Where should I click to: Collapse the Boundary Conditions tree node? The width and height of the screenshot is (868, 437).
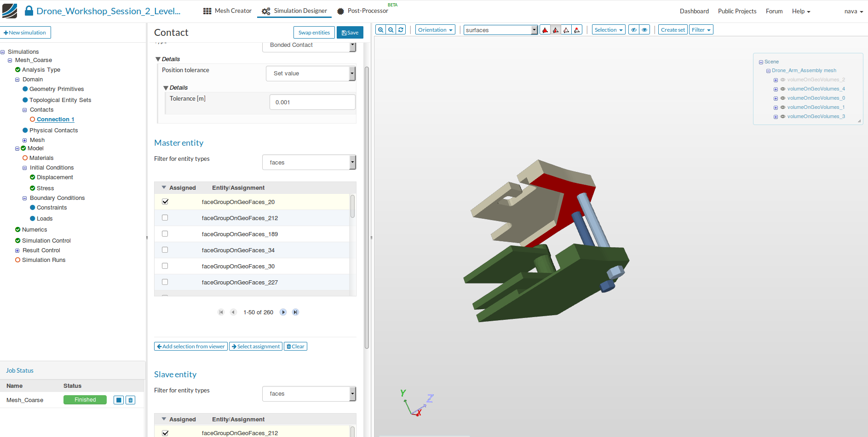[x=25, y=199]
